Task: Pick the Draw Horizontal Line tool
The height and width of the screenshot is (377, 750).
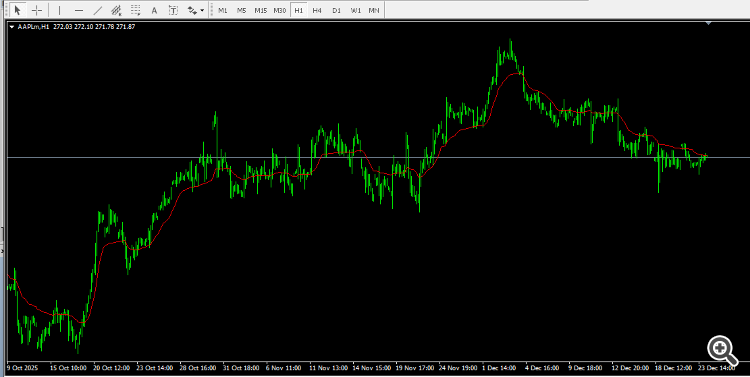Action: click(x=79, y=10)
